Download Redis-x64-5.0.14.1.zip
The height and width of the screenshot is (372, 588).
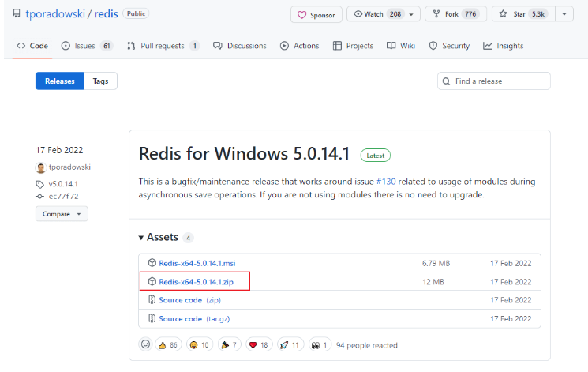tap(196, 282)
